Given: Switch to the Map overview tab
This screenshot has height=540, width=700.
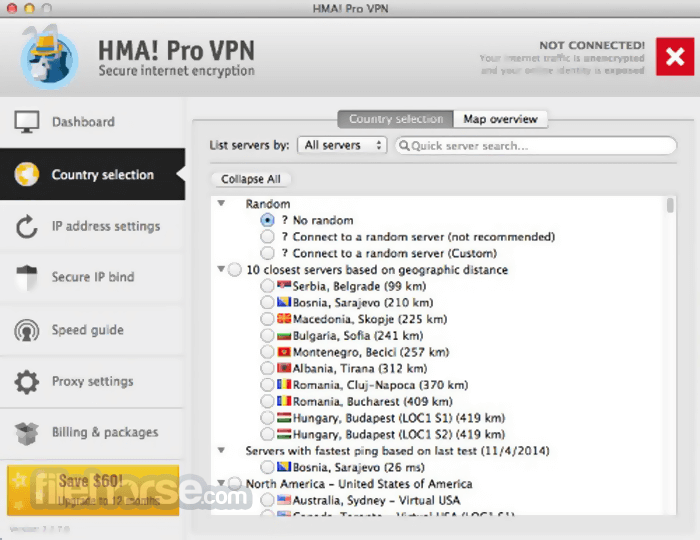Looking at the screenshot, I should click(500, 119).
